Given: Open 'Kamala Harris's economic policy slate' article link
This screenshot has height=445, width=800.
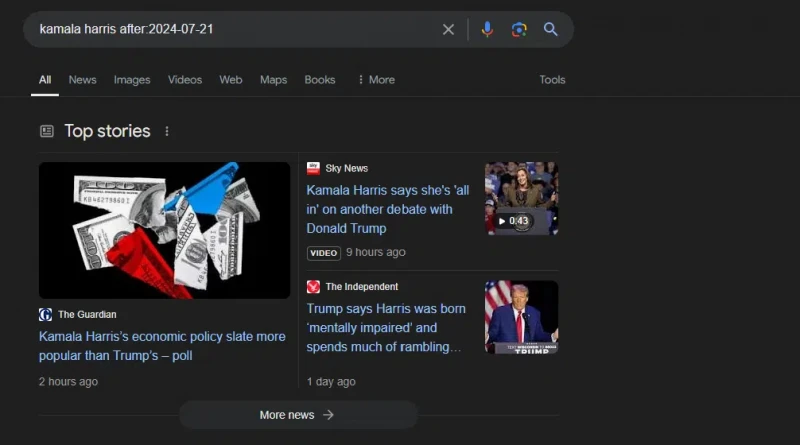Looking at the screenshot, I should 162,346.
